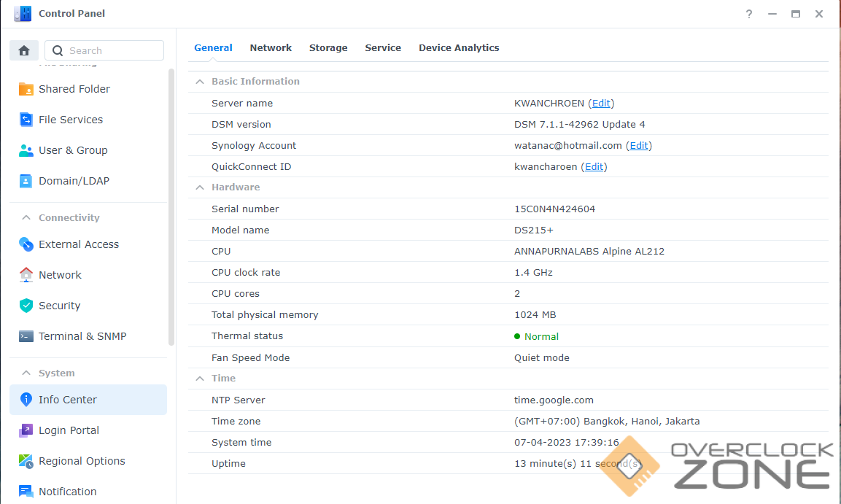The width and height of the screenshot is (841, 504).
Task: Collapse the Connectivity sidebar group
Action: (x=26, y=218)
